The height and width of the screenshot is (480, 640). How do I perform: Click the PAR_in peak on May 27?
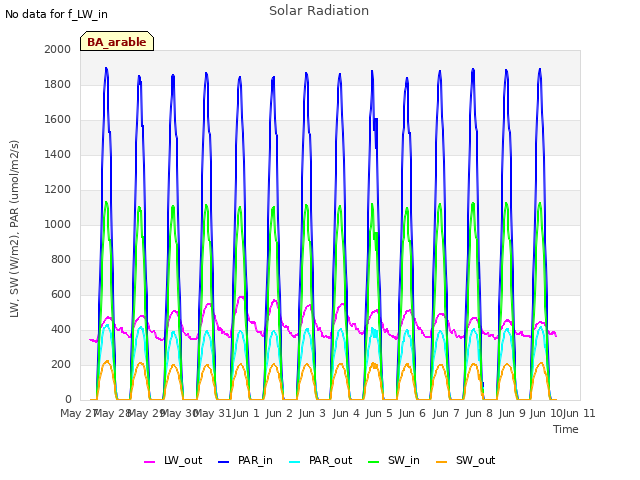click(106, 69)
